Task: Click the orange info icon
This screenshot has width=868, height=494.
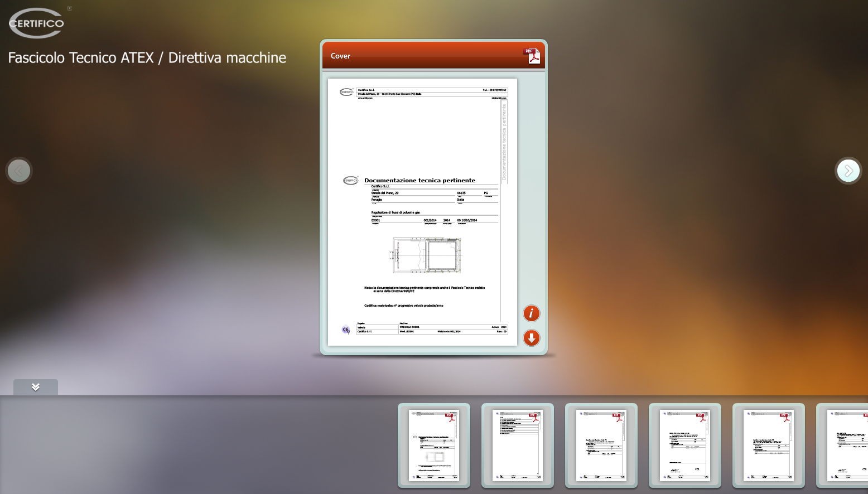Action: click(x=531, y=313)
